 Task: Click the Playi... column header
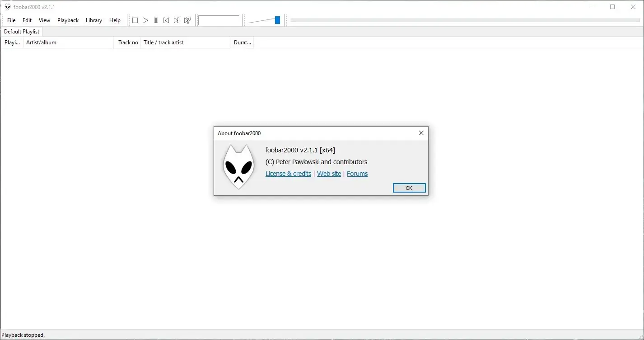[12, 42]
